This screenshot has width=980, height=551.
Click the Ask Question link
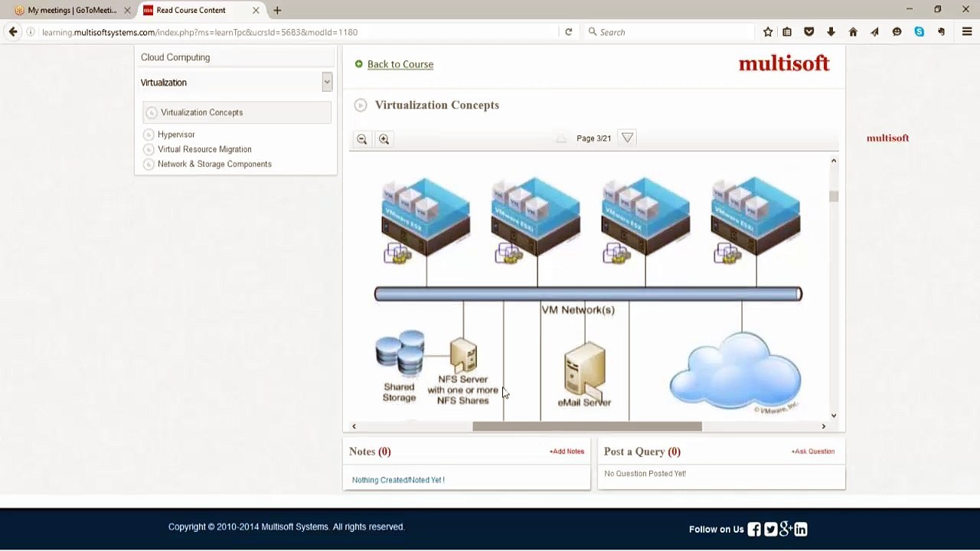(x=812, y=452)
